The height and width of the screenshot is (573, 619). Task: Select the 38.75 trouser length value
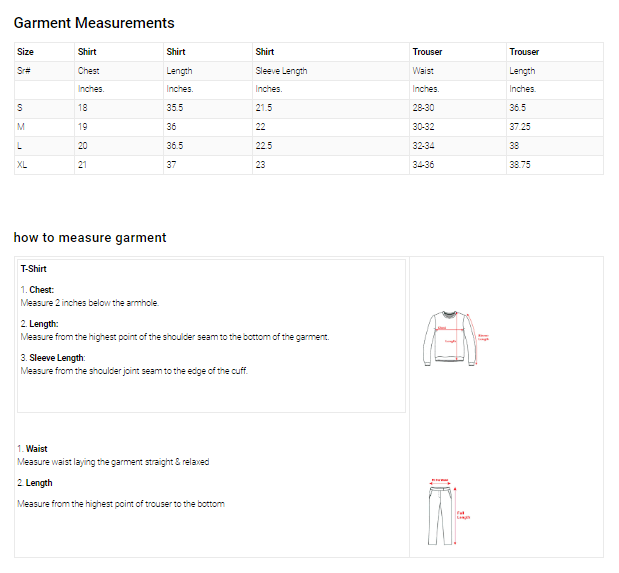click(522, 165)
